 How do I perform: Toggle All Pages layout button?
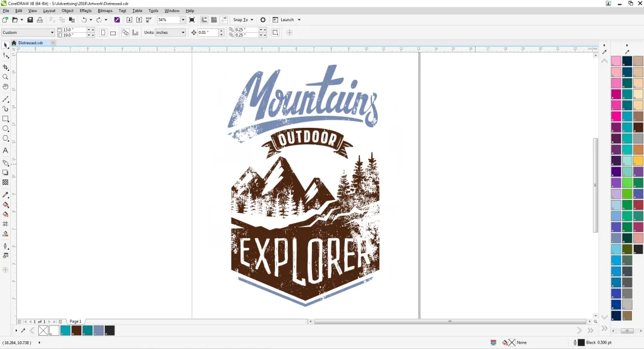point(125,33)
